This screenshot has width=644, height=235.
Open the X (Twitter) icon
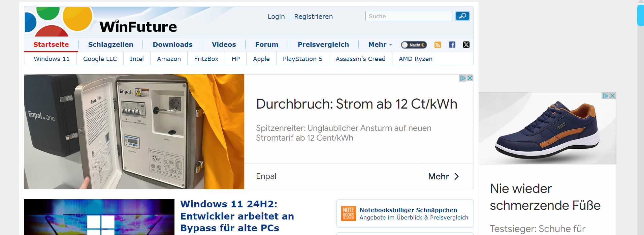click(466, 45)
